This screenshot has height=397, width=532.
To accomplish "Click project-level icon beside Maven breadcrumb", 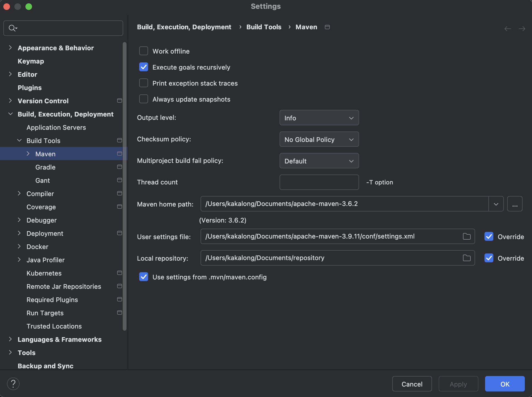I will click(327, 27).
